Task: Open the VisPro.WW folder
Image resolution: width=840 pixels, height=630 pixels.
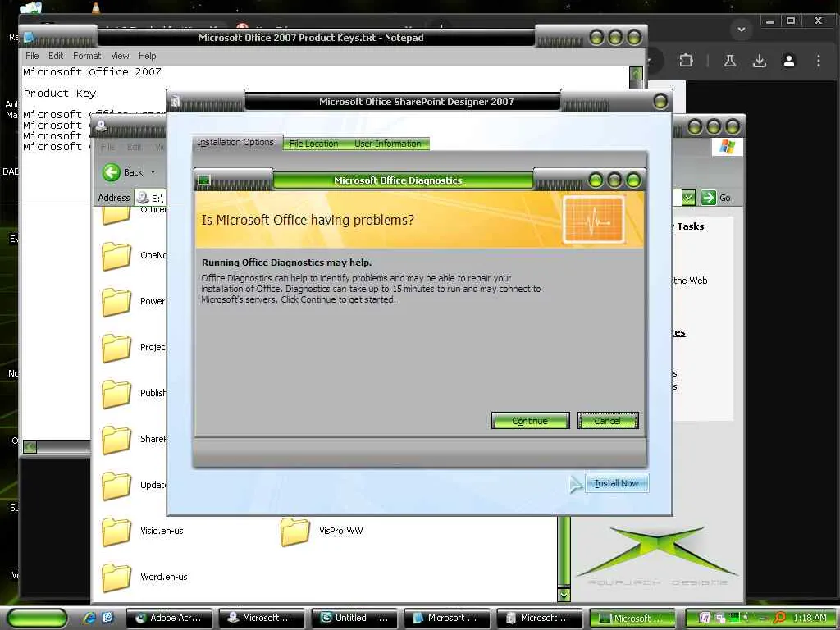Action: coord(322,531)
